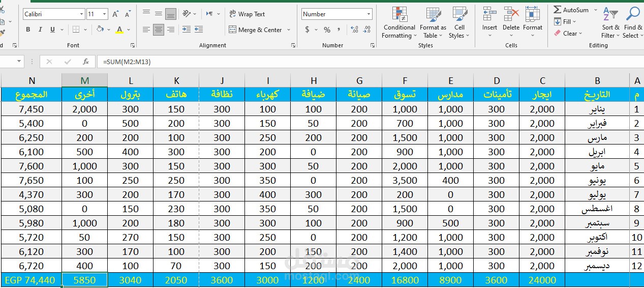The image size is (644, 288).
Task: Open the Number format dropdown
Action: pos(369,14)
